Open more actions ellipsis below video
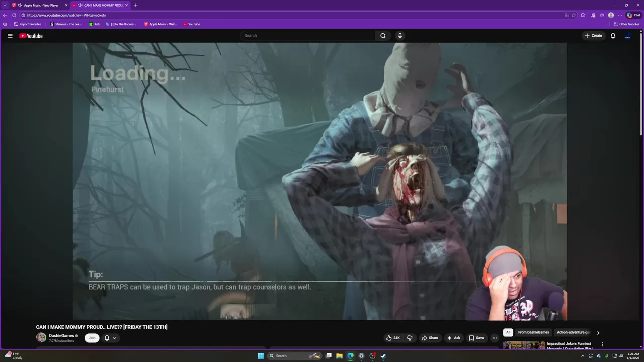Screen dimensions: 644x362 pos(494,338)
